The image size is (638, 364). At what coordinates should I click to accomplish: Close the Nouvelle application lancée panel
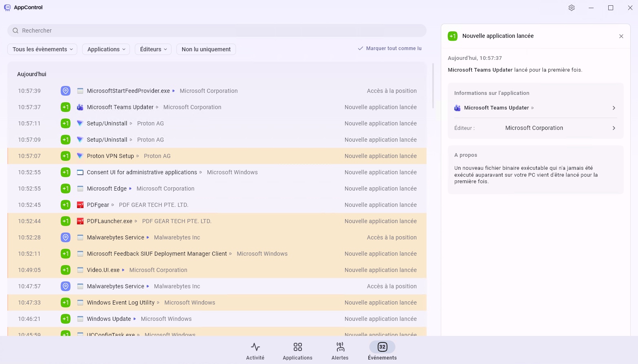pyautogui.click(x=621, y=36)
